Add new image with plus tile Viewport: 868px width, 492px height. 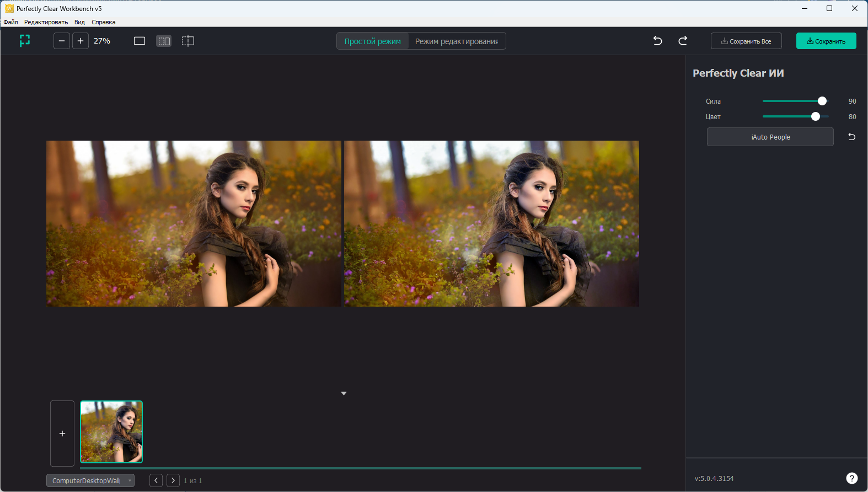coord(62,434)
